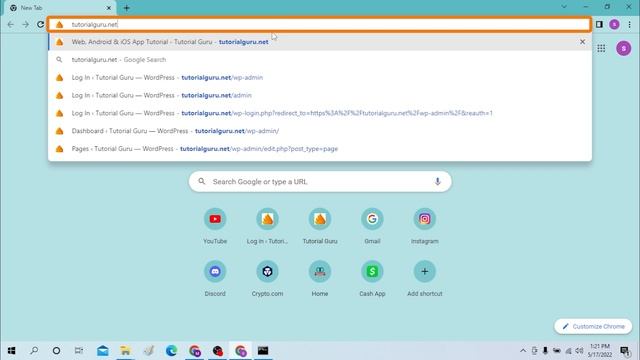Image resolution: width=640 pixels, height=360 pixels.
Task: Select the wp-login.php redirect suggestion
Action: click(x=320, y=113)
